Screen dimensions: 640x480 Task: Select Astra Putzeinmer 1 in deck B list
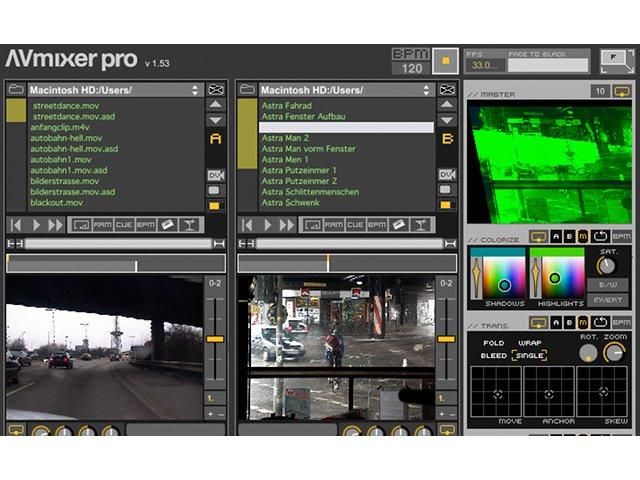click(x=299, y=170)
